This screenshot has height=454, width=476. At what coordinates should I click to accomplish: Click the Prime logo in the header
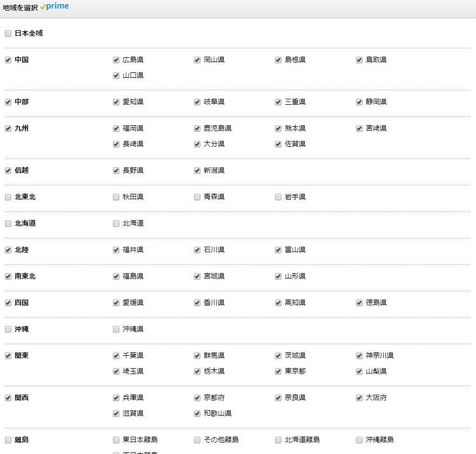coord(54,7)
